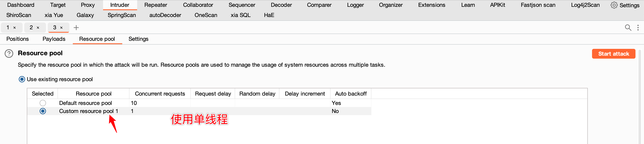Open the Proxy tab
The width and height of the screenshot is (644, 144).
click(x=88, y=5)
